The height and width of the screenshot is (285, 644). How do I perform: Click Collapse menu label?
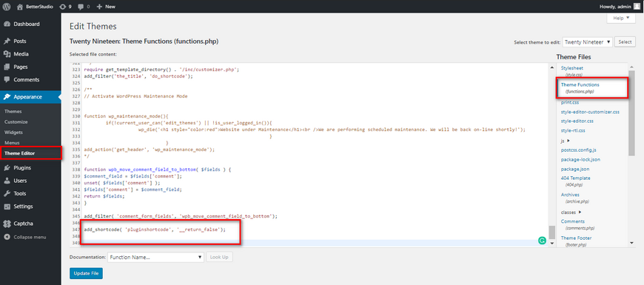click(30, 237)
